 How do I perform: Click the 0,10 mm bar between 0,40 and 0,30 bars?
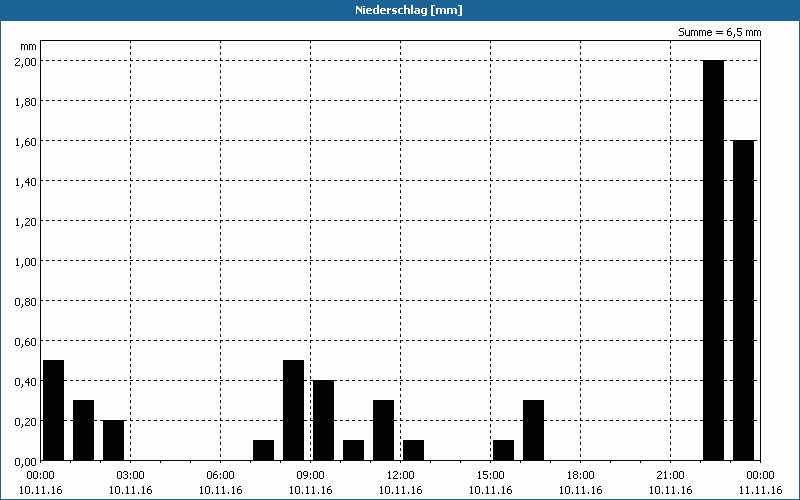pyautogui.click(x=354, y=451)
